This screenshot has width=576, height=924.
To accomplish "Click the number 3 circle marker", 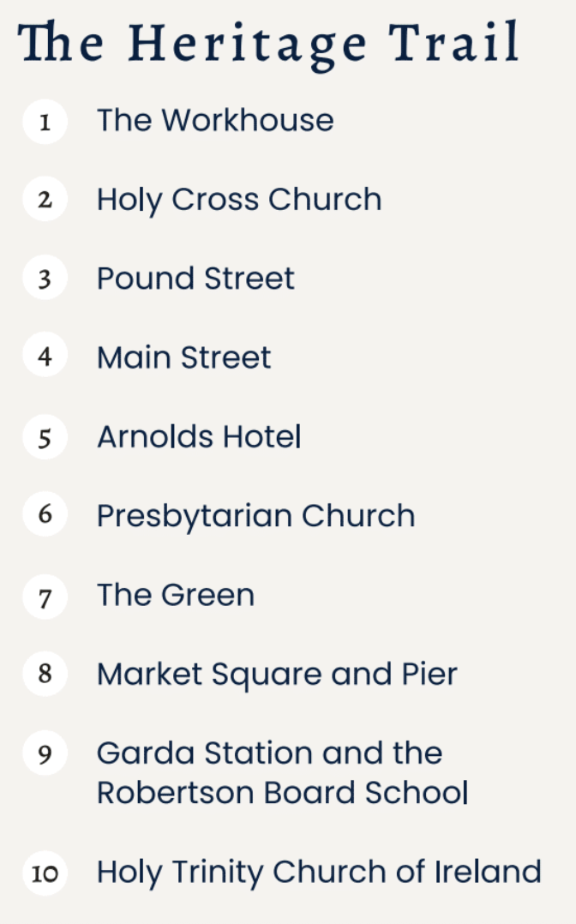I will (45, 279).
